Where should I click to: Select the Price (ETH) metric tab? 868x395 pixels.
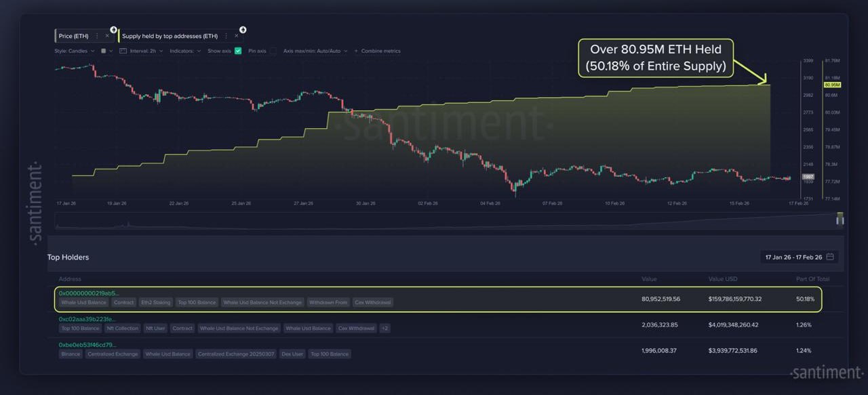75,36
